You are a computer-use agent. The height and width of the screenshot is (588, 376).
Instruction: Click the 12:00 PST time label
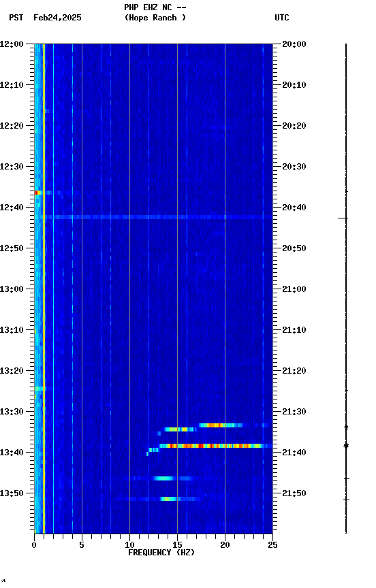click(x=12, y=44)
